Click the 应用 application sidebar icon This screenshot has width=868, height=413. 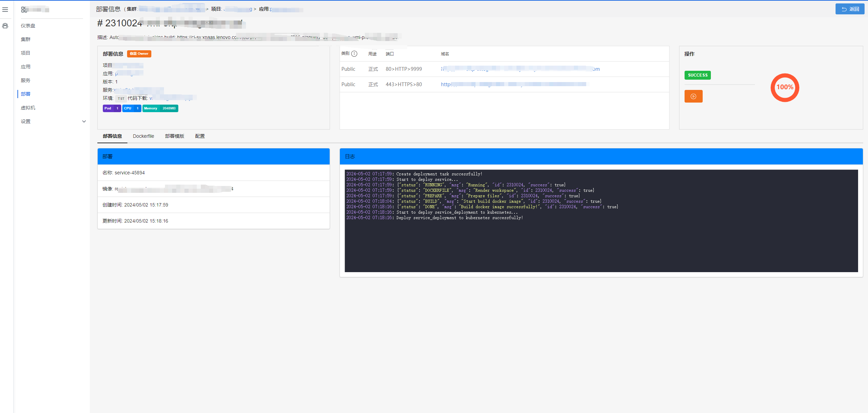point(26,67)
